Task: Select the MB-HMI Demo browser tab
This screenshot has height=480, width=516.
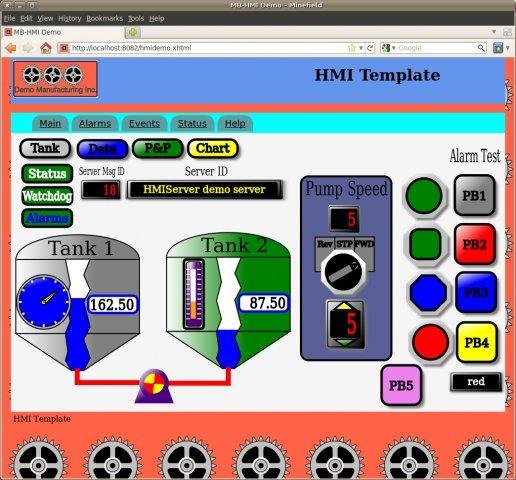Action: point(63,32)
